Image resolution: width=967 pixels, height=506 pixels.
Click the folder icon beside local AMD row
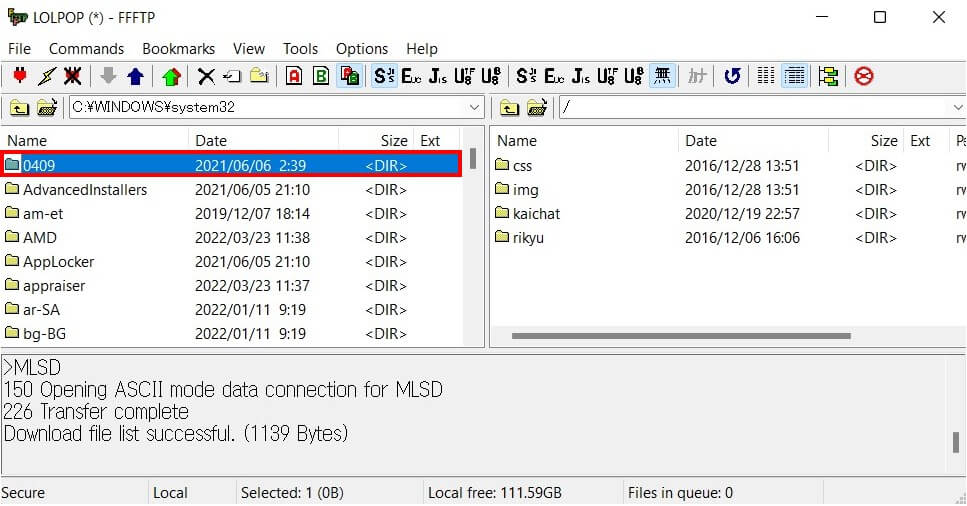(12, 237)
